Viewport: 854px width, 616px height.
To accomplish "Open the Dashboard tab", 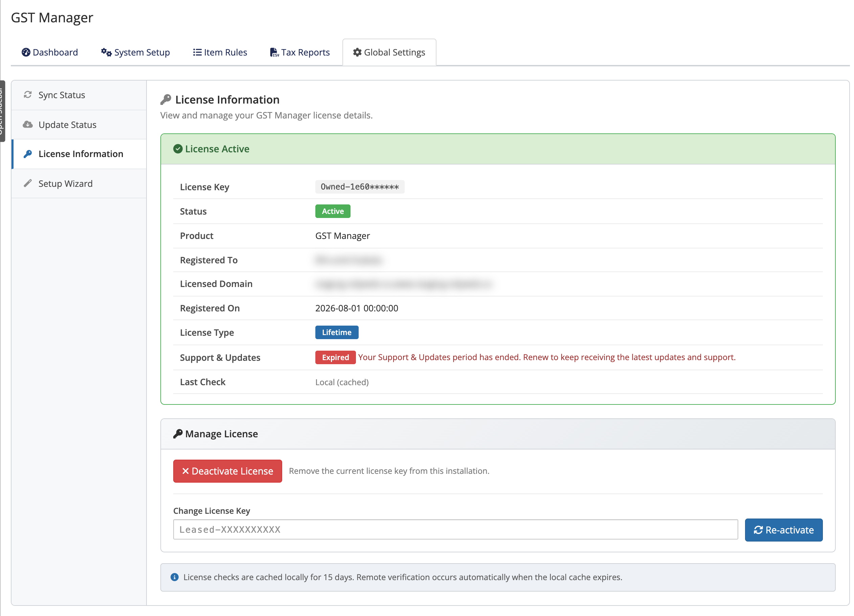I will point(50,52).
